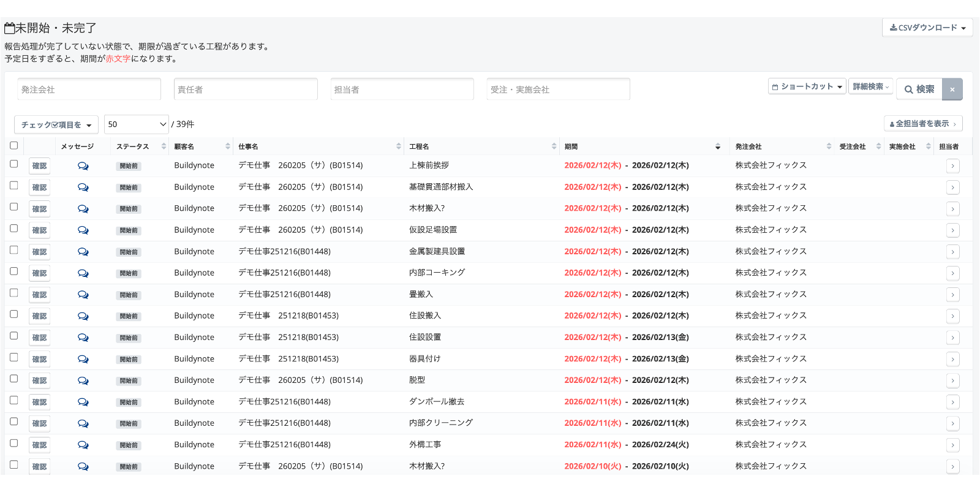Click 全担当者を表示 button
Viewport: 980px width, 492px height.
click(922, 124)
